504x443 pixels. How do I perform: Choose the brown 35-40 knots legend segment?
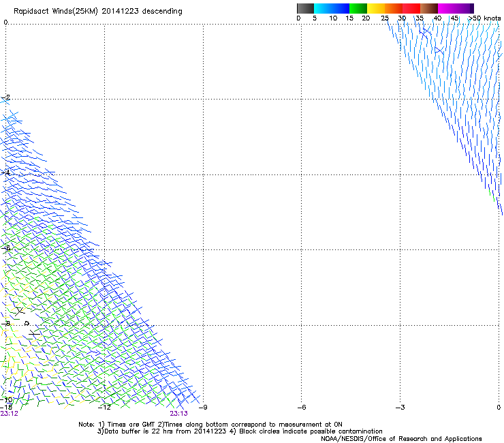pyautogui.click(x=429, y=8)
